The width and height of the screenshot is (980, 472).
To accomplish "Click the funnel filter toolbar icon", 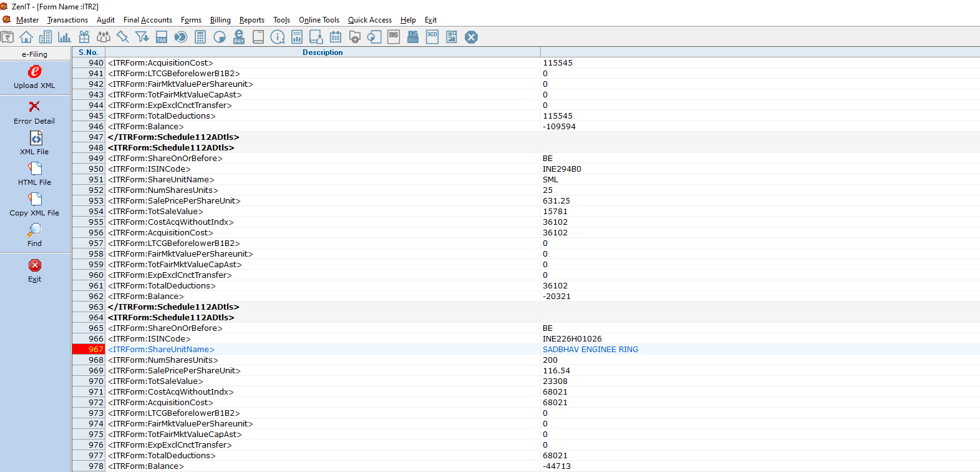I will 142,37.
